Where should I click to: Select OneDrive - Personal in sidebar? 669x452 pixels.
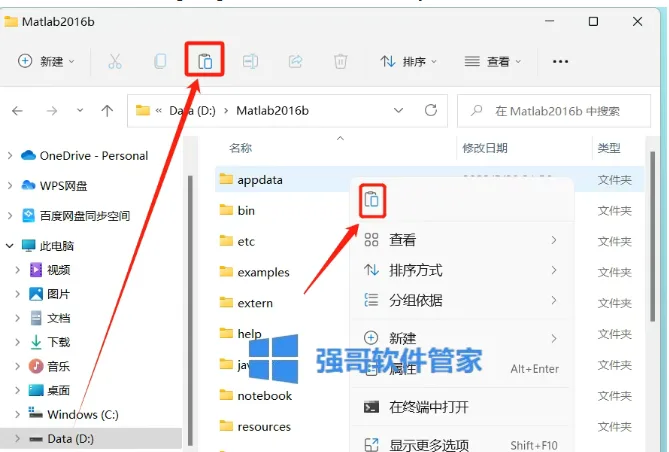(x=93, y=156)
